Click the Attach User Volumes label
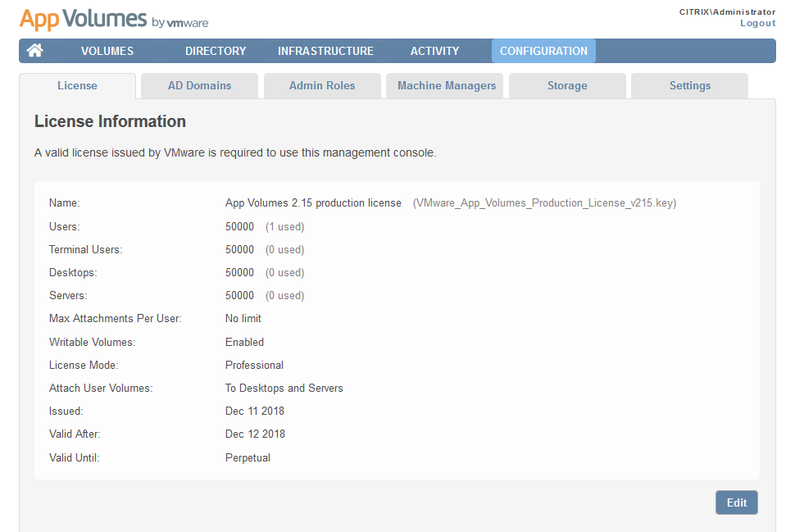795x532 pixels. (x=101, y=389)
